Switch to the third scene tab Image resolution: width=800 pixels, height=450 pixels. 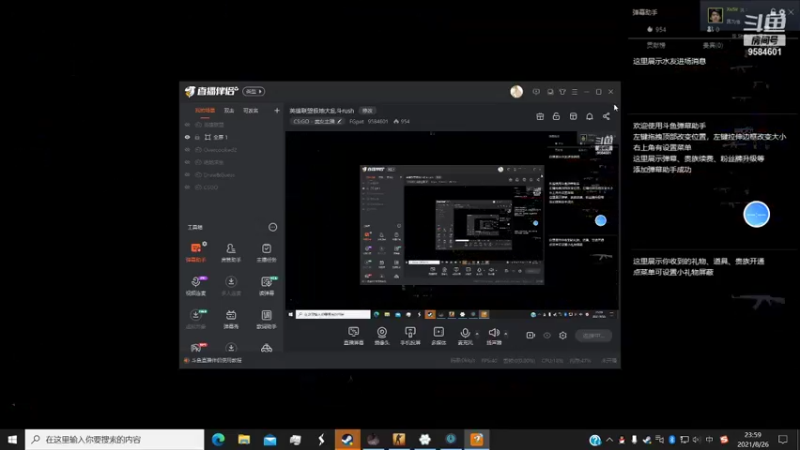(x=251, y=111)
